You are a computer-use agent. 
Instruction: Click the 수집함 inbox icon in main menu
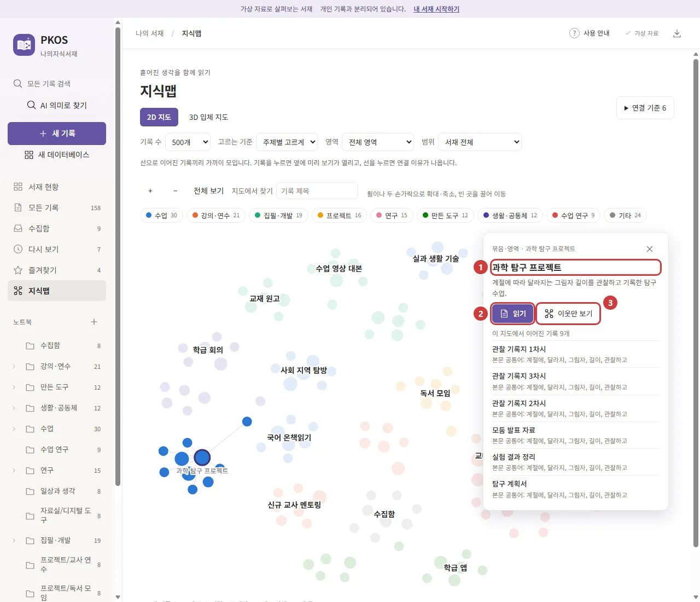pyautogui.click(x=18, y=228)
